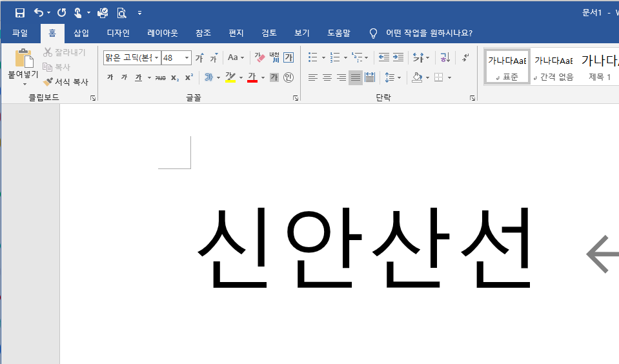Open the 파일 menu tab
This screenshot has height=364, width=619.
point(20,33)
